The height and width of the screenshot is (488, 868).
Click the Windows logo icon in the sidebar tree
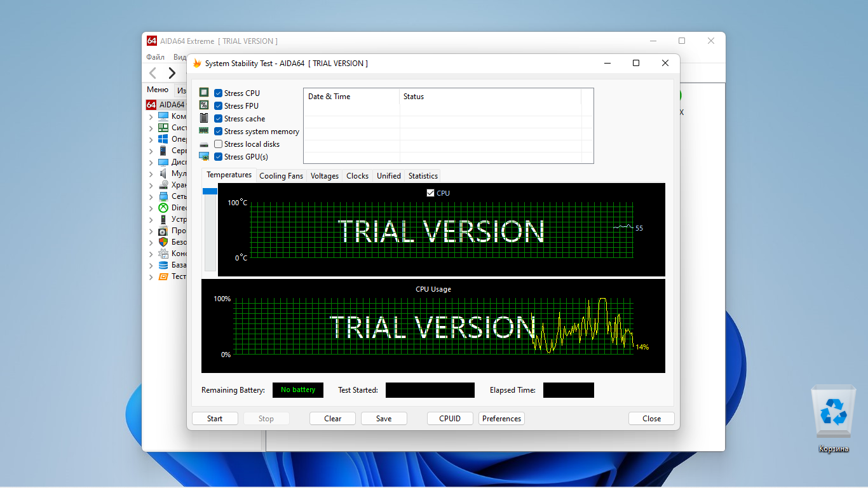(x=163, y=139)
